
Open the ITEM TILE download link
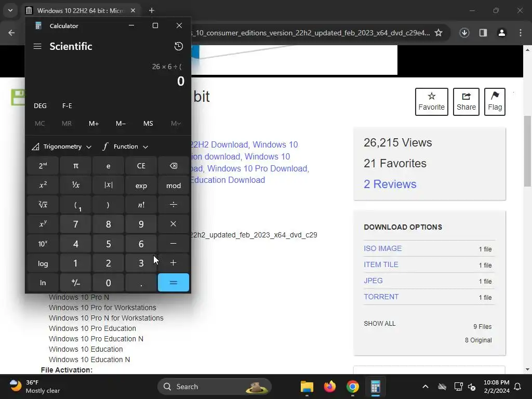[381, 264]
